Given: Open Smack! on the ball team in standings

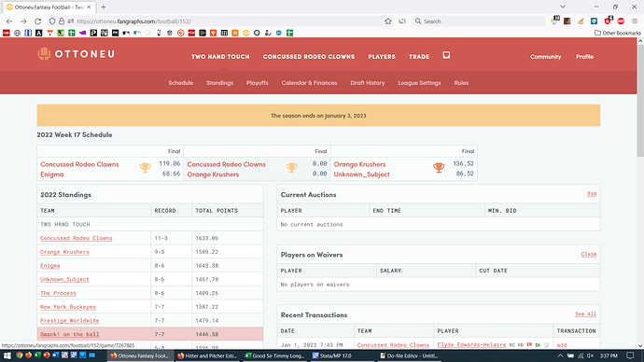Looking at the screenshot, I should [70, 334].
